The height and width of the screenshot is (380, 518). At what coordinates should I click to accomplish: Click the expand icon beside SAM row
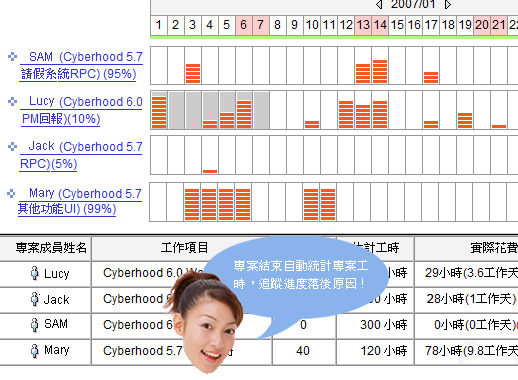point(12,56)
